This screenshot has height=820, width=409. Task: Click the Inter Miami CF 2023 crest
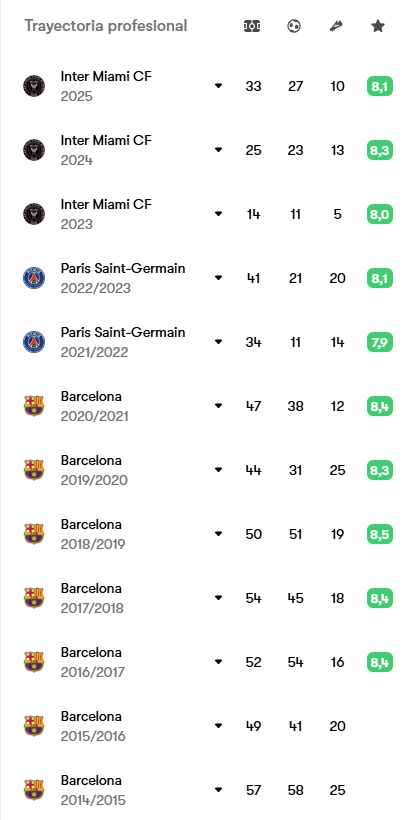34,214
